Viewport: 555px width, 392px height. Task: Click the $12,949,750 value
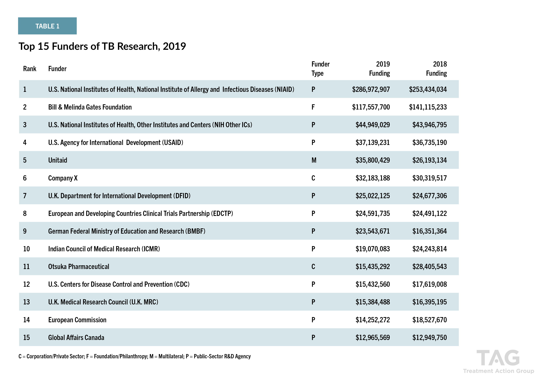430,338
